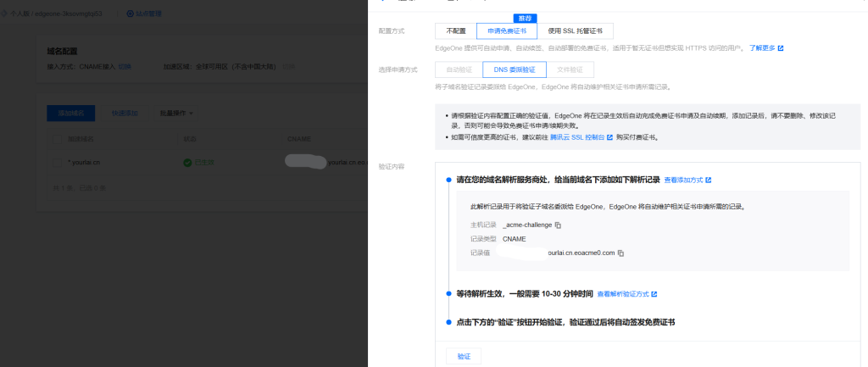Click external icon next to 查看添加方式
Image resolution: width=868 pixels, height=367 pixels.
709,181
